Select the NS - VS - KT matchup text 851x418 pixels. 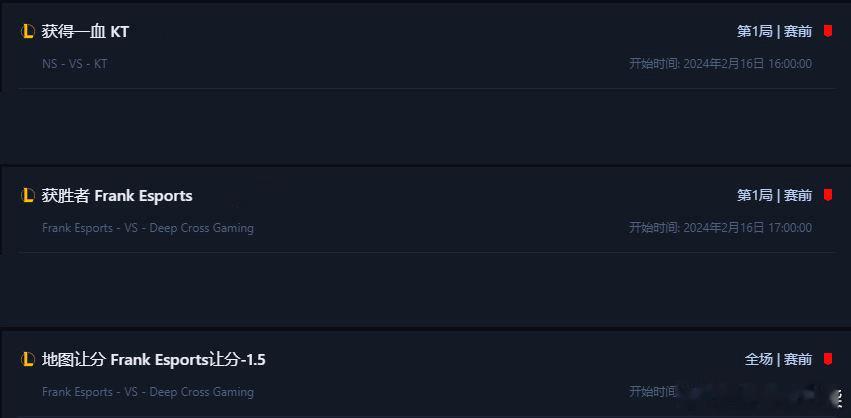[74, 64]
